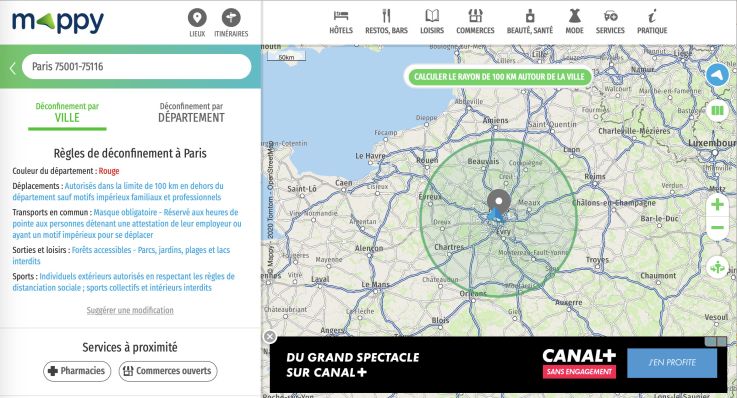Open the Commerces category
This screenshot has width=737, height=398.
coord(475,22)
